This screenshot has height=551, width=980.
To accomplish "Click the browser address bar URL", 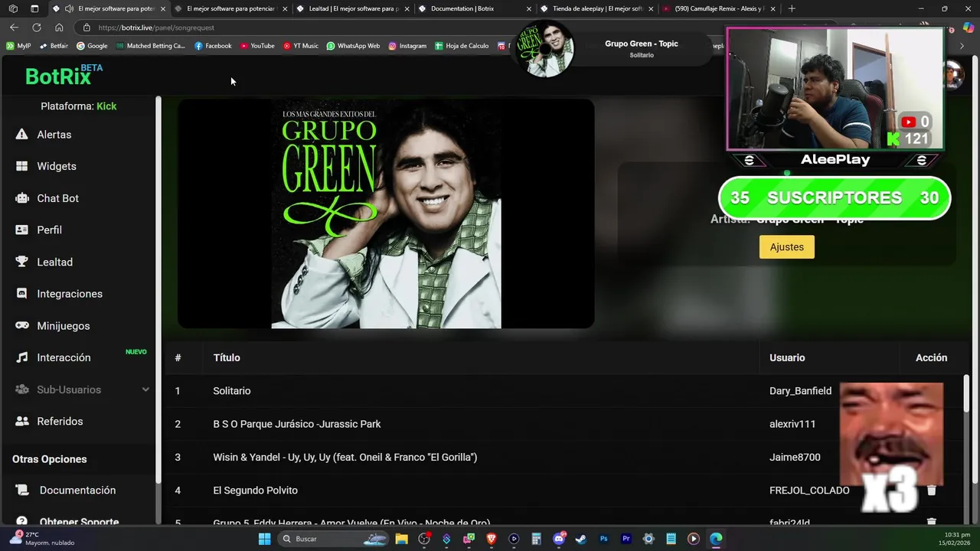I will pyautogui.click(x=156, y=28).
